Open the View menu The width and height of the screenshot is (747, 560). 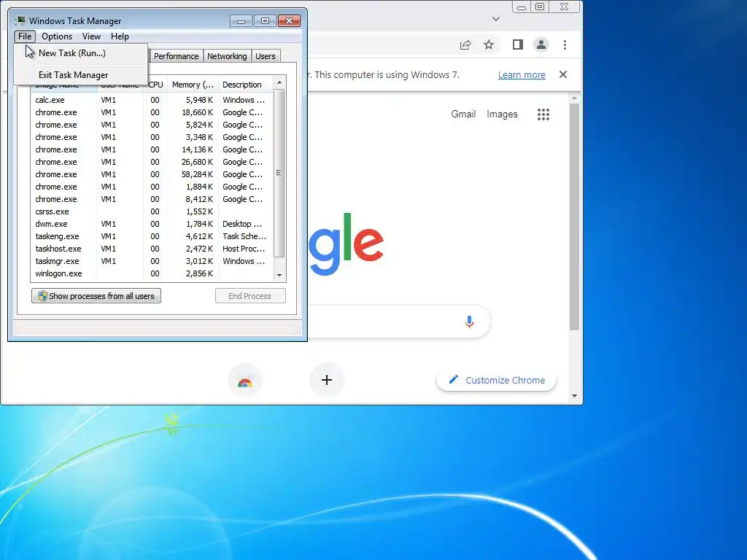point(91,36)
